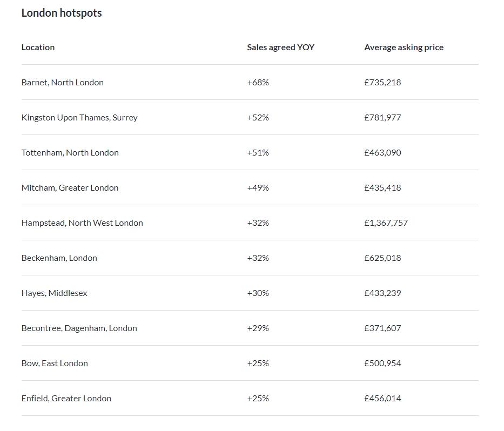
Task: Select Hayes, Middlesex row label
Action: (55, 293)
